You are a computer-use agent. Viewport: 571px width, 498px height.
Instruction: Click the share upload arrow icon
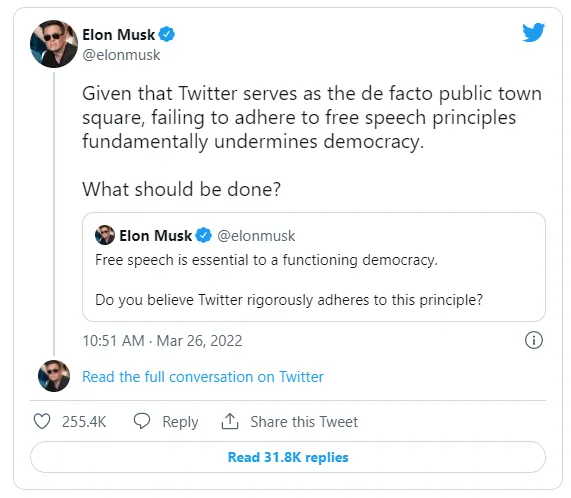(230, 421)
